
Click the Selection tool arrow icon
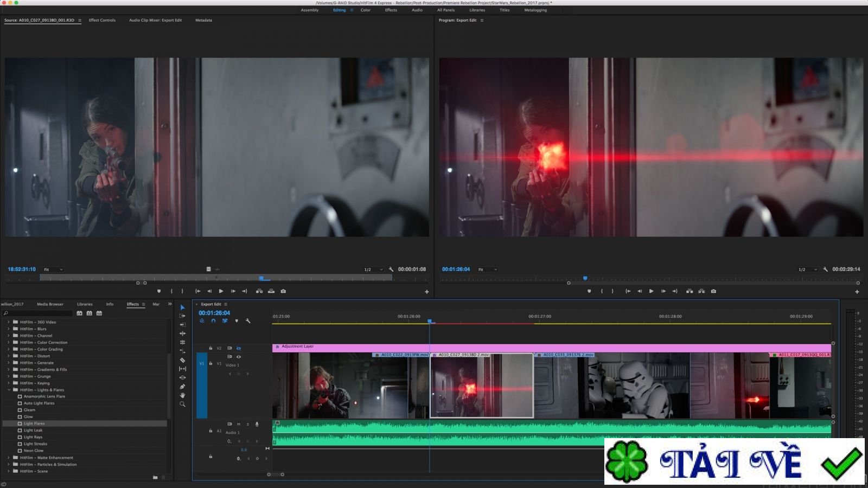[x=183, y=307]
